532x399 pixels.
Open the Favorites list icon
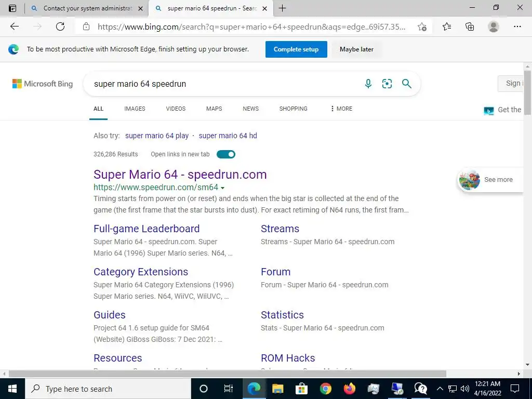pos(447,26)
